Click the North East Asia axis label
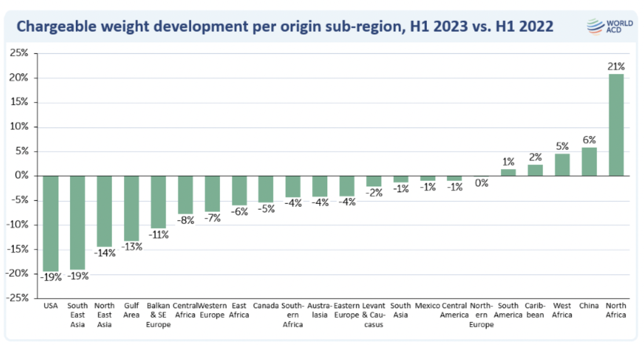The height and width of the screenshot is (345, 644). point(104,315)
